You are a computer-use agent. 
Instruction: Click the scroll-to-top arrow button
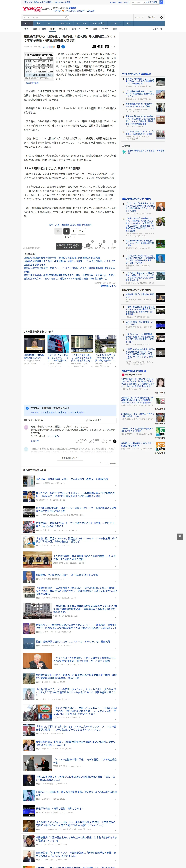pos(180,537)
